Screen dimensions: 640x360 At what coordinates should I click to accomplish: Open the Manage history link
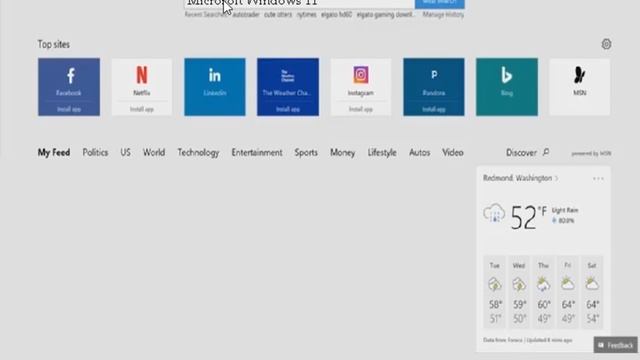pyautogui.click(x=443, y=15)
